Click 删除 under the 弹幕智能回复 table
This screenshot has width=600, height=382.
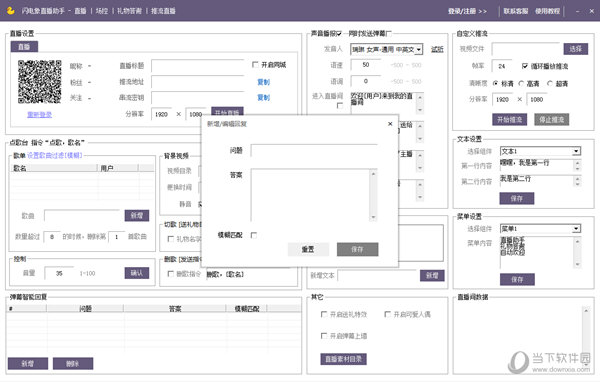[73, 363]
